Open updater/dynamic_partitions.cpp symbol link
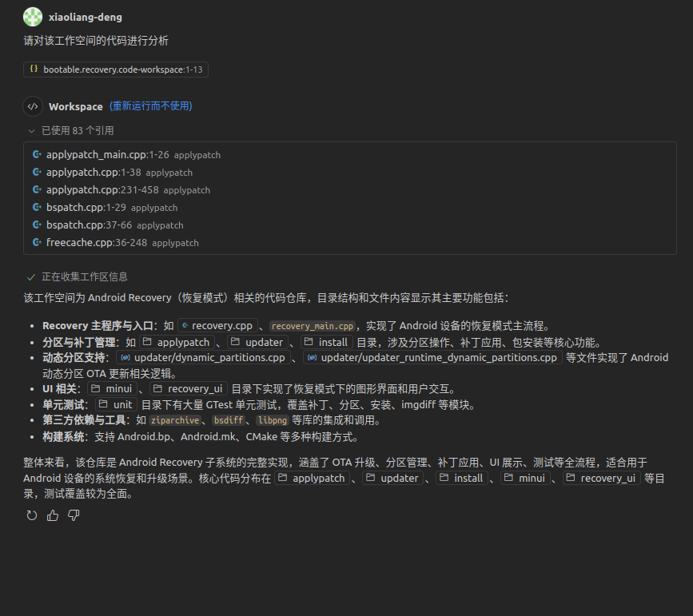Screen dimensions: 693x616 click(x=203, y=357)
